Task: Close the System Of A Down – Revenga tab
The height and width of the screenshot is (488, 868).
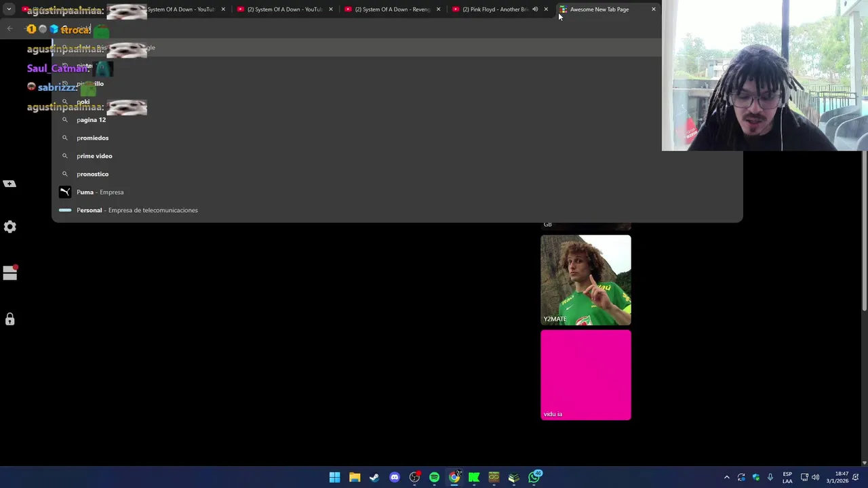Action: click(438, 9)
